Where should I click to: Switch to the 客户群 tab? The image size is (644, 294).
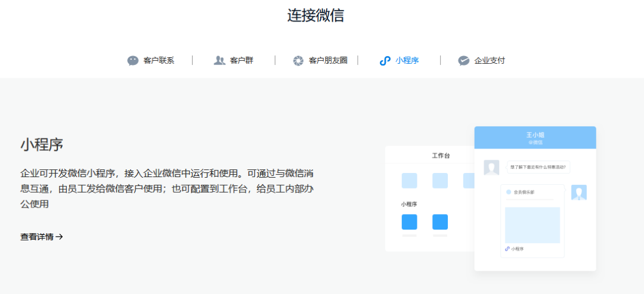click(x=234, y=61)
